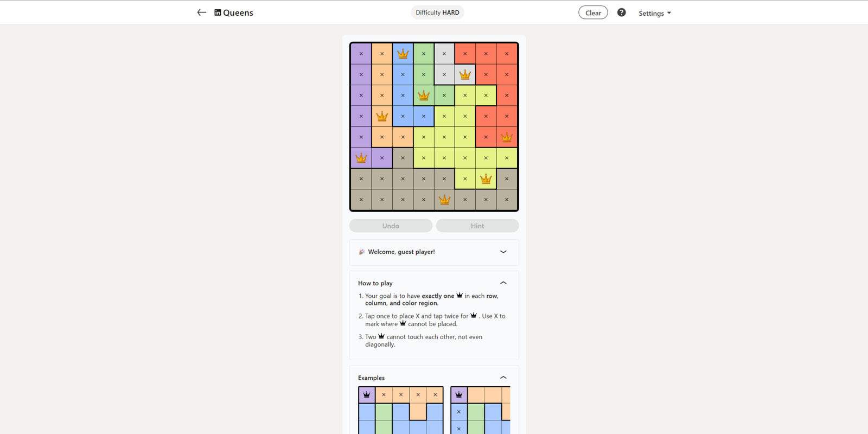
Task: Click the back arrow icon
Action: (201, 12)
